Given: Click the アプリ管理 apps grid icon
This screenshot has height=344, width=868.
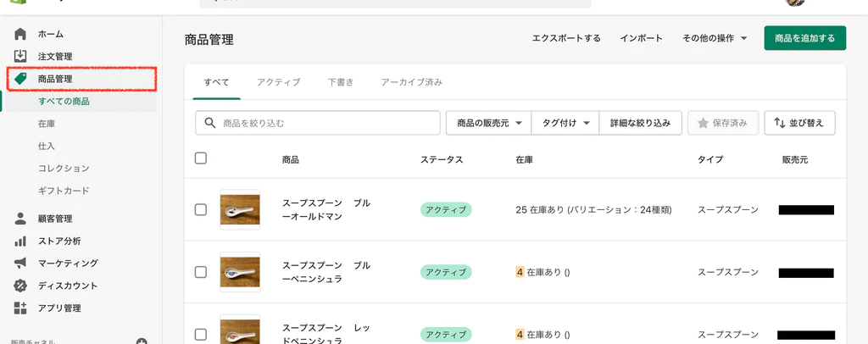Looking at the screenshot, I should click(x=20, y=308).
